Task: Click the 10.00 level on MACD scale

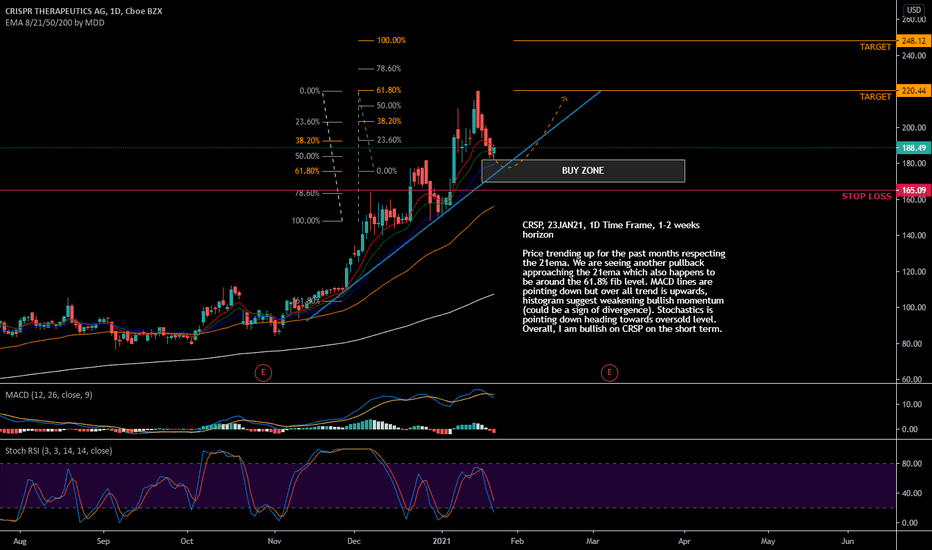Action: tap(912, 404)
